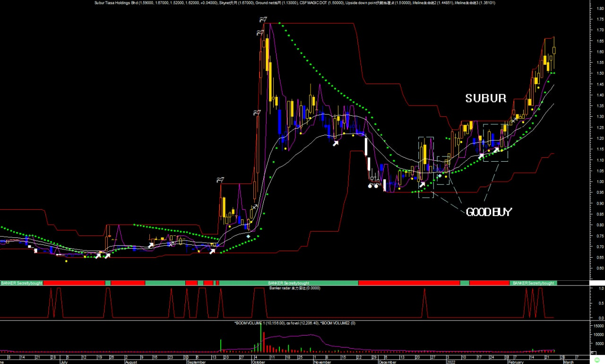Image resolution: width=605 pixels, height=364 pixels.
Task: Click the September label on date axis
Action: coord(197,362)
